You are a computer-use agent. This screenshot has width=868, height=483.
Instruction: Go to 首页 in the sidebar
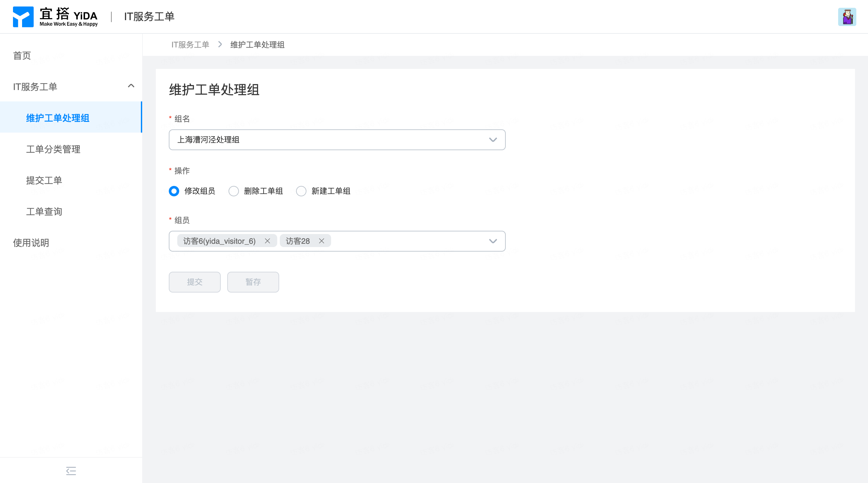pos(22,55)
